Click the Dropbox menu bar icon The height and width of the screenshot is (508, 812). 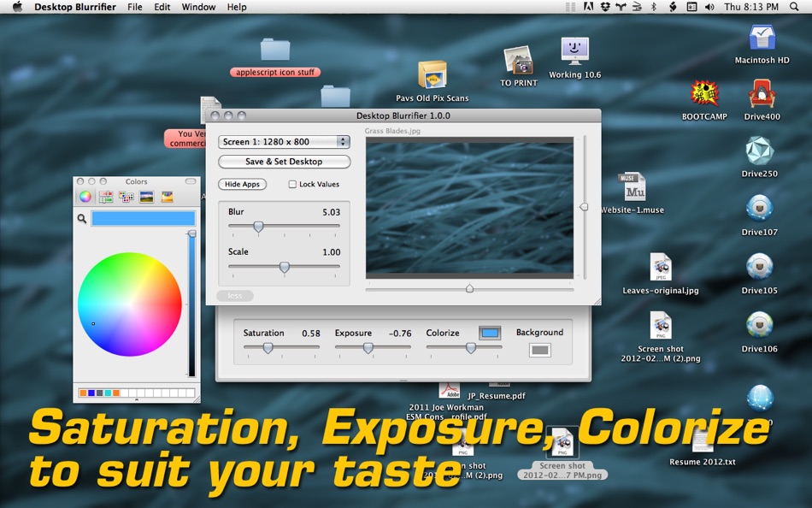coord(605,7)
